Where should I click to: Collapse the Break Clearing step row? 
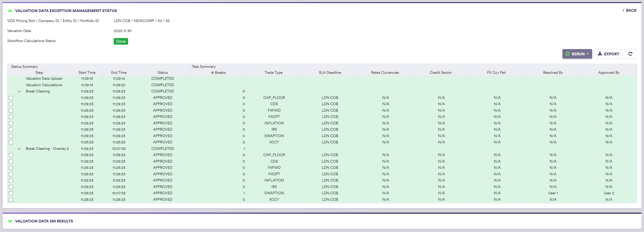(x=19, y=91)
